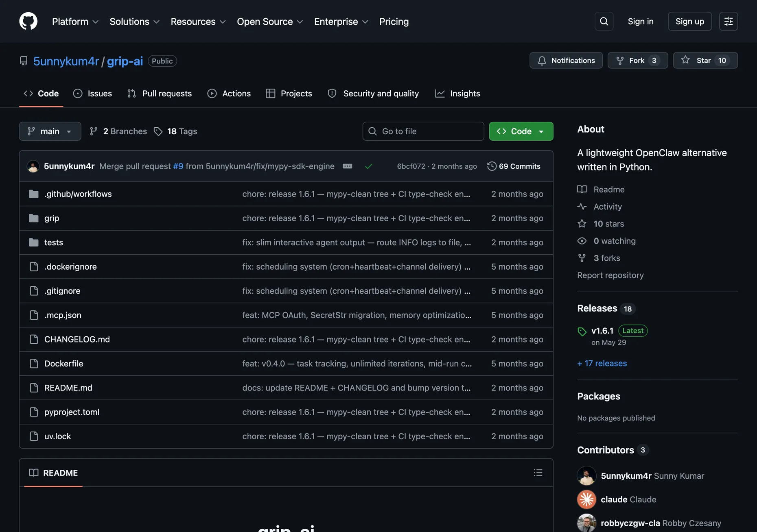Viewport: 757px width, 532px height.
Task: Open 5unnykum4r contributor avatar
Action: [x=586, y=476]
